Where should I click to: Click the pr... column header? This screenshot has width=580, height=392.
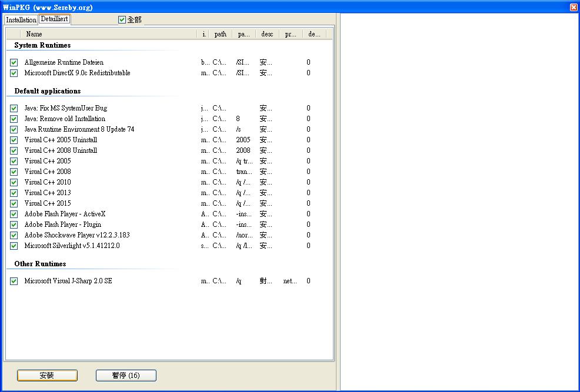pyautogui.click(x=291, y=34)
